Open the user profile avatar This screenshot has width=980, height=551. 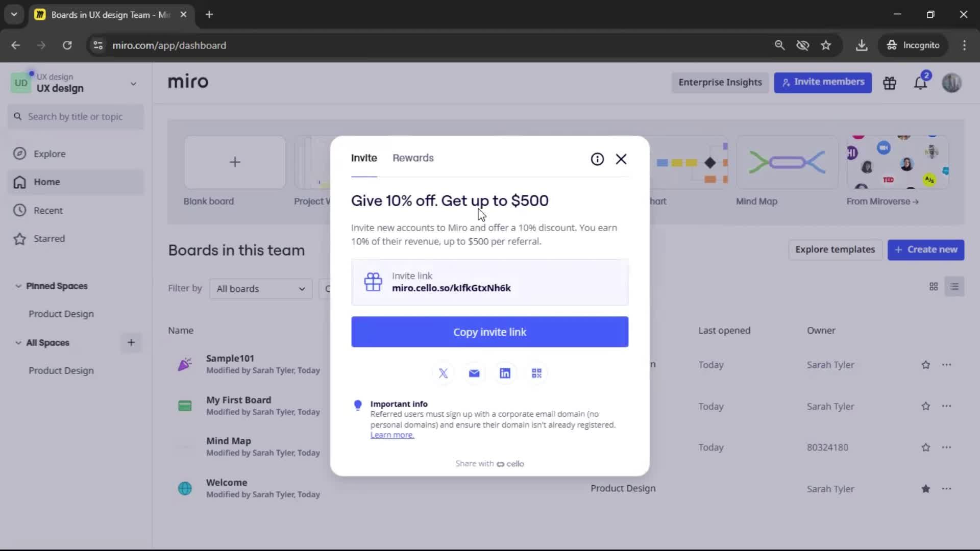pyautogui.click(x=951, y=83)
